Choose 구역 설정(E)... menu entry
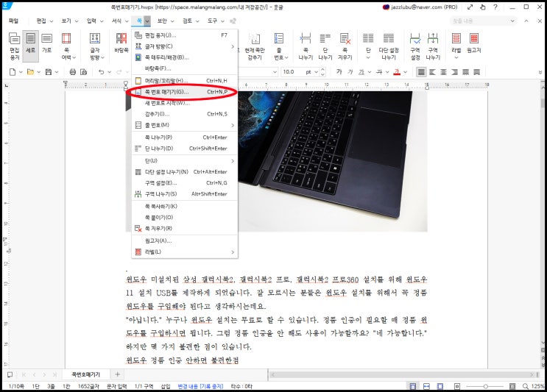This screenshot has height=392, width=547. [185, 183]
